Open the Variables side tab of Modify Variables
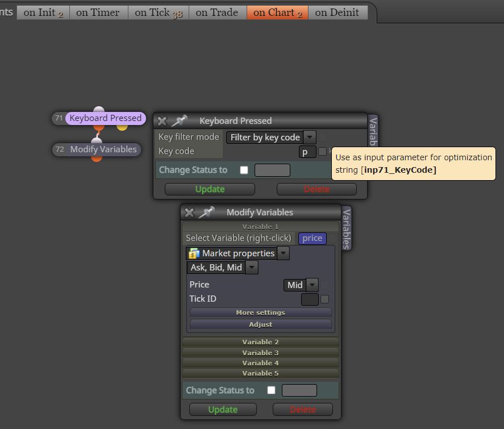504x429 pixels. pos(346,228)
